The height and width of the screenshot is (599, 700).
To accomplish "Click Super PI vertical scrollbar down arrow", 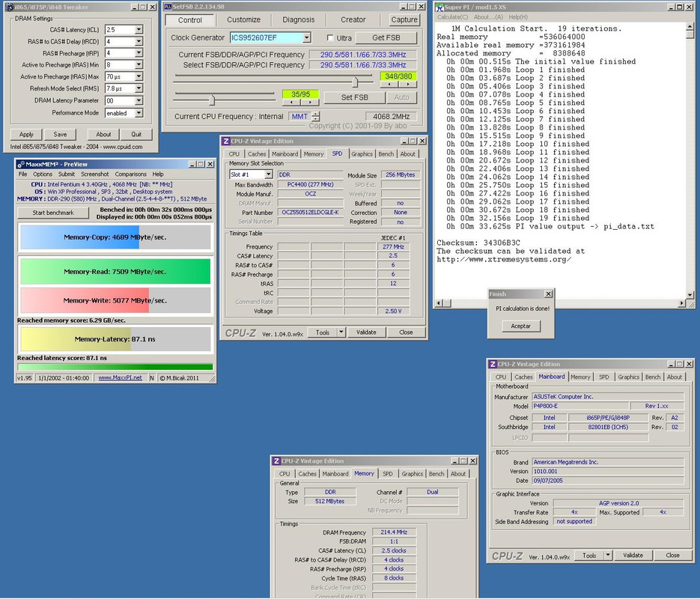I will (690, 294).
